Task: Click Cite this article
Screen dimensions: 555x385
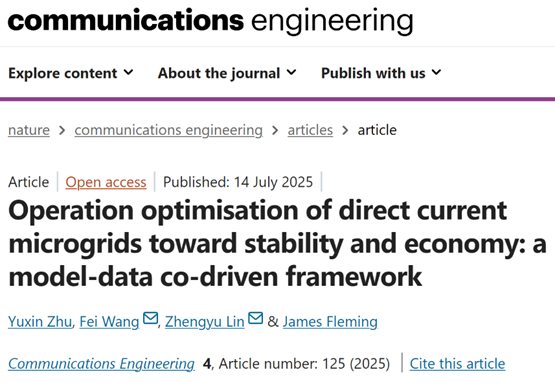Action: 457,363
